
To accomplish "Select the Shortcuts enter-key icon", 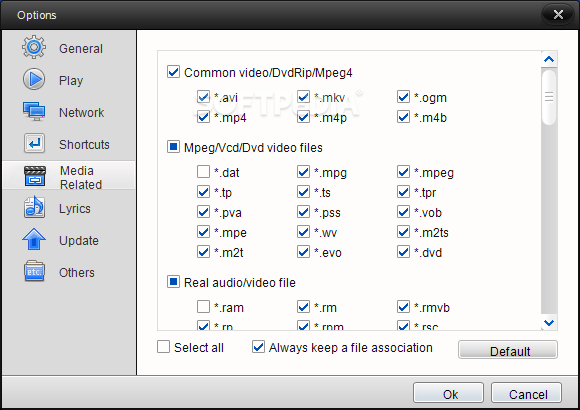I will (34, 144).
